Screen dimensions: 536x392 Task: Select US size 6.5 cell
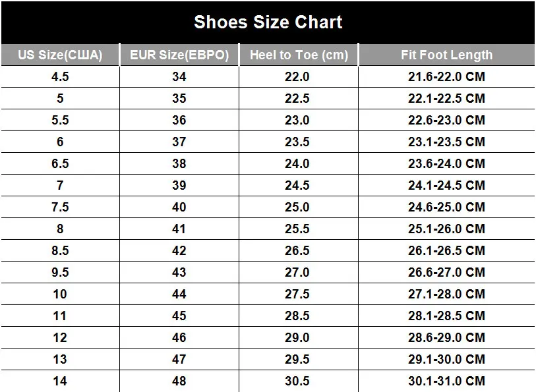click(60, 163)
